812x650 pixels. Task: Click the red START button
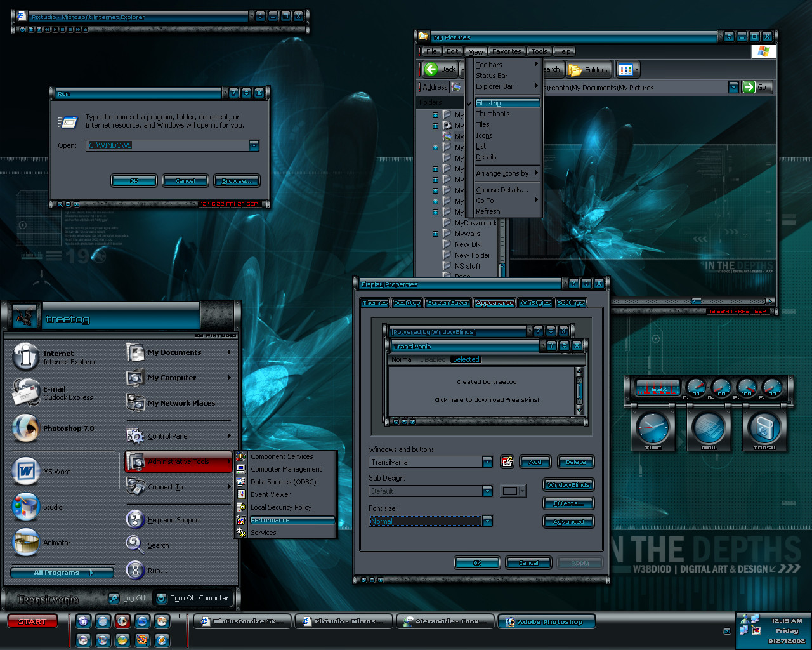click(x=32, y=621)
